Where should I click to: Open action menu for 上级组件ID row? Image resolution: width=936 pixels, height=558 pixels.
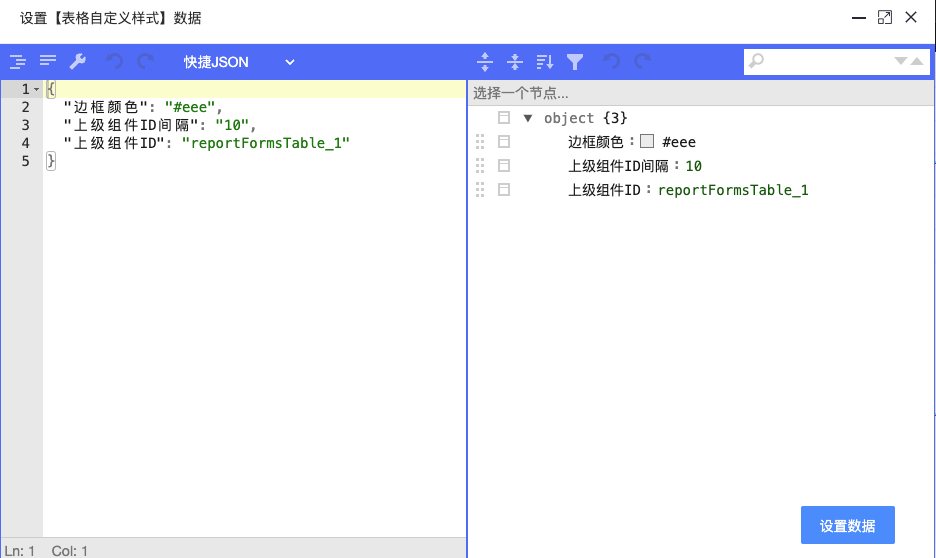(504, 190)
